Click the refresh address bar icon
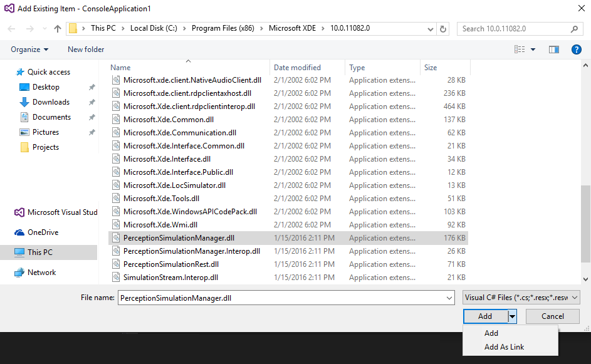 pyautogui.click(x=444, y=28)
